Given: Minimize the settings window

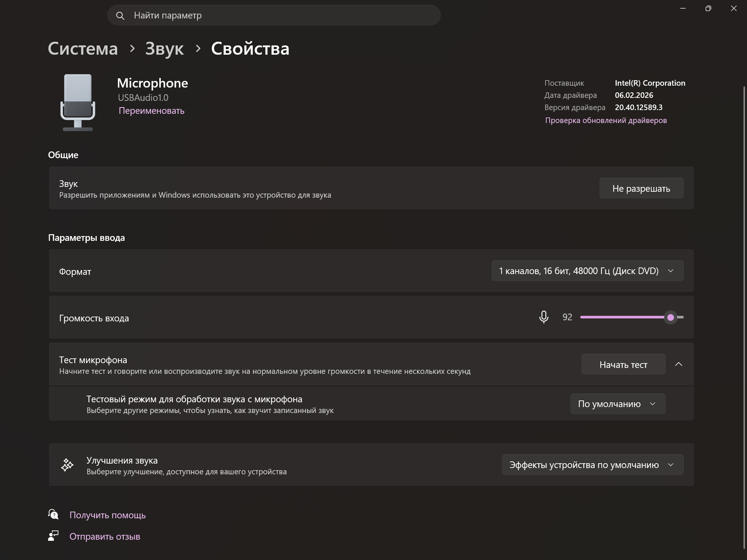Looking at the screenshot, I should click(x=683, y=8).
